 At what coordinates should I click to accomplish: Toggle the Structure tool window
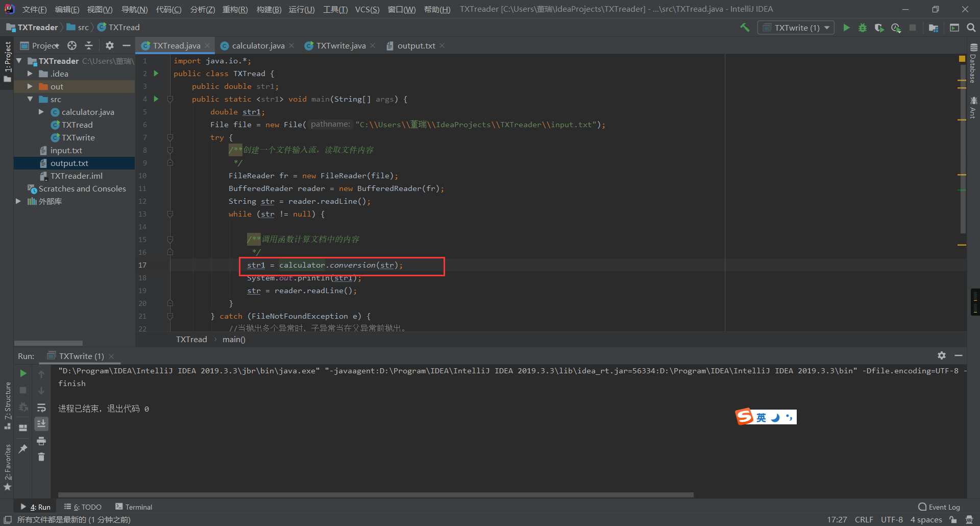pyautogui.click(x=7, y=406)
